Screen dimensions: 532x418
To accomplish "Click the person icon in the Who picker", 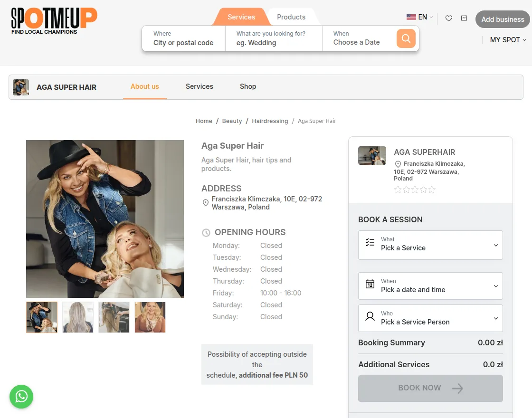I will click(x=370, y=316).
